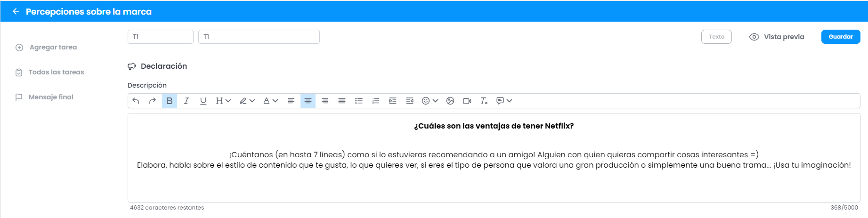Clear text formatting
This screenshot has height=218, width=868.
(484, 101)
